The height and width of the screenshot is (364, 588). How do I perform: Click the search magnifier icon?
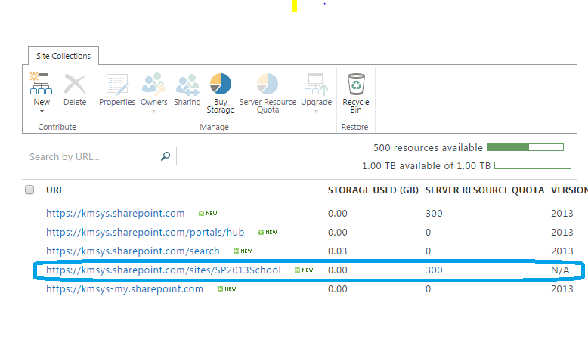click(166, 156)
